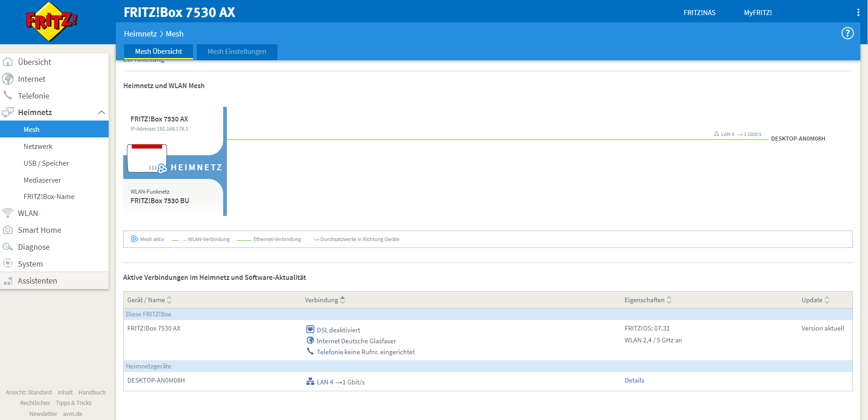Screen dimensions: 868x420
Task: Click the Heimnetz devices icon
Action: click(8, 112)
